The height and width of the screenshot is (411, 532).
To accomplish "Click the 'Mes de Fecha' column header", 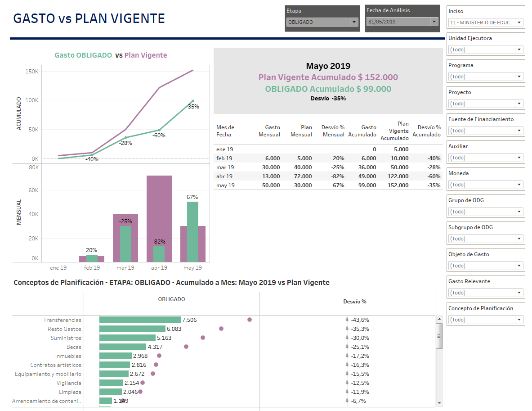I will [225, 131].
